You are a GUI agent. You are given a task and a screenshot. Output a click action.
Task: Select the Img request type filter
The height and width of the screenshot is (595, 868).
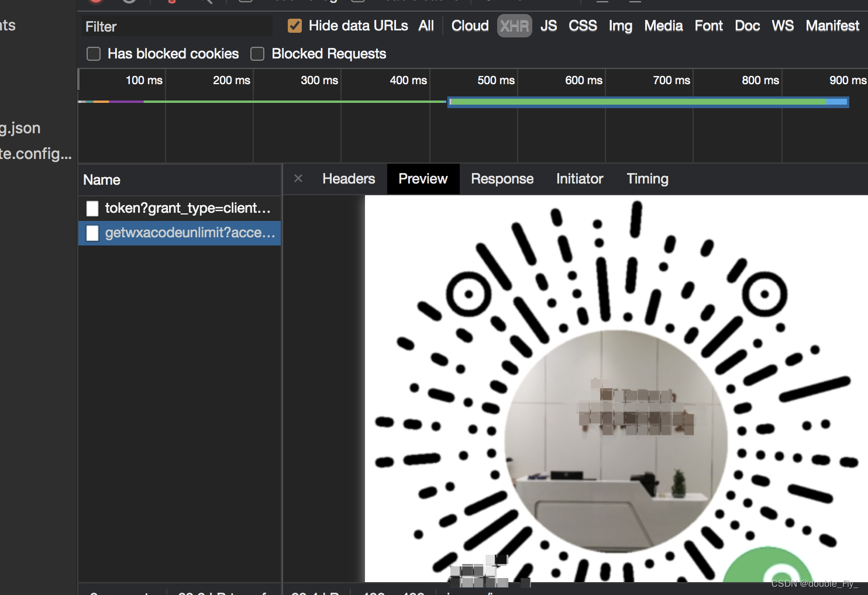pos(620,26)
